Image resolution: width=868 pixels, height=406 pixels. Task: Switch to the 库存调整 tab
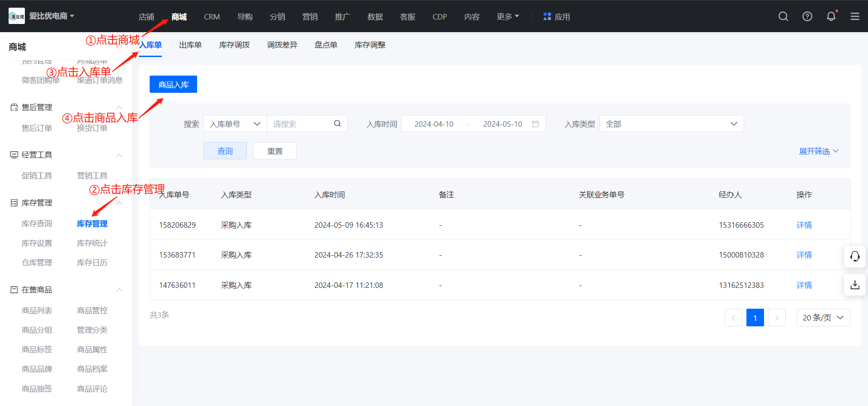tap(370, 45)
